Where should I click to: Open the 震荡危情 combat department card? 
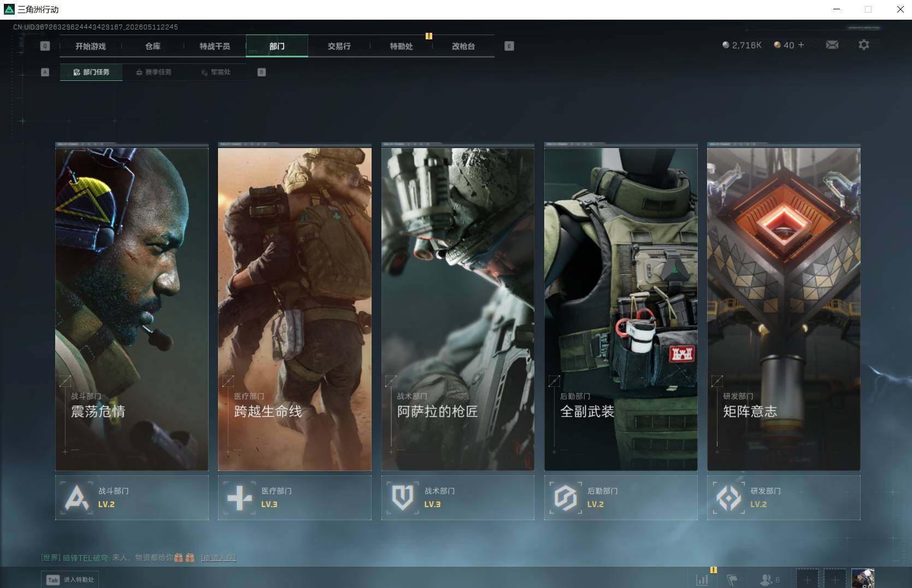tap(132, 309)
